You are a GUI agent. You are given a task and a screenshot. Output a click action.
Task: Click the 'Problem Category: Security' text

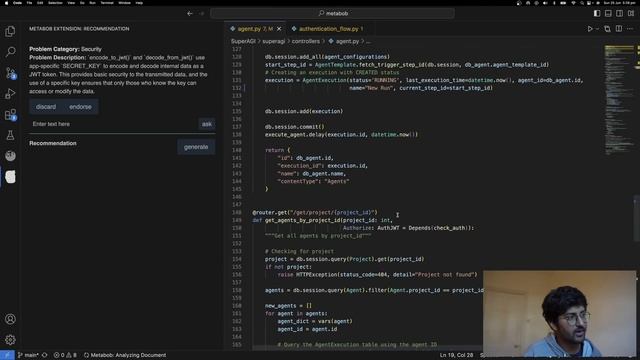65,49
